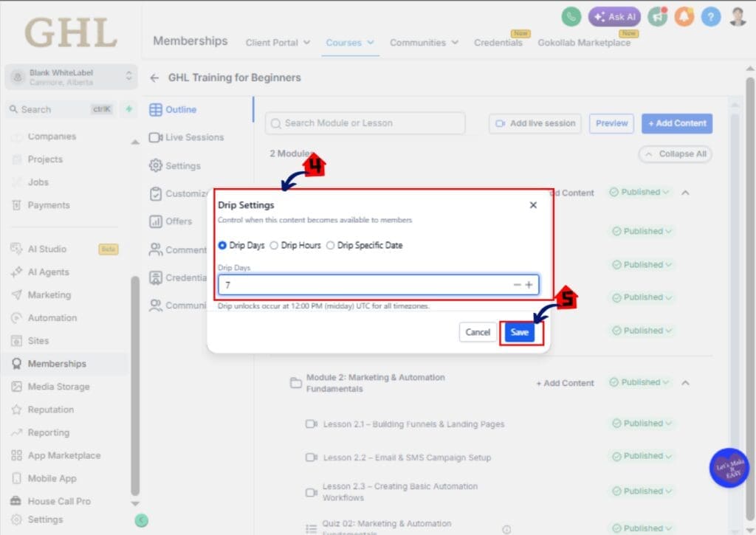Open Sites in sidebar
Image resolution: width=756 pixels, height=535 pixels.
pyautogui.click(x=38, y=341)
